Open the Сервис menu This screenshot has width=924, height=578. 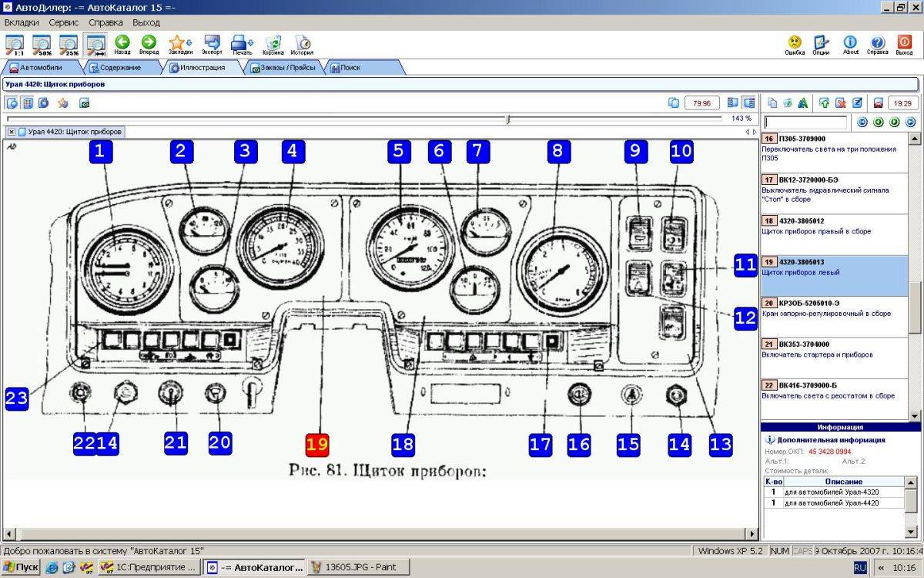(64, 23)
